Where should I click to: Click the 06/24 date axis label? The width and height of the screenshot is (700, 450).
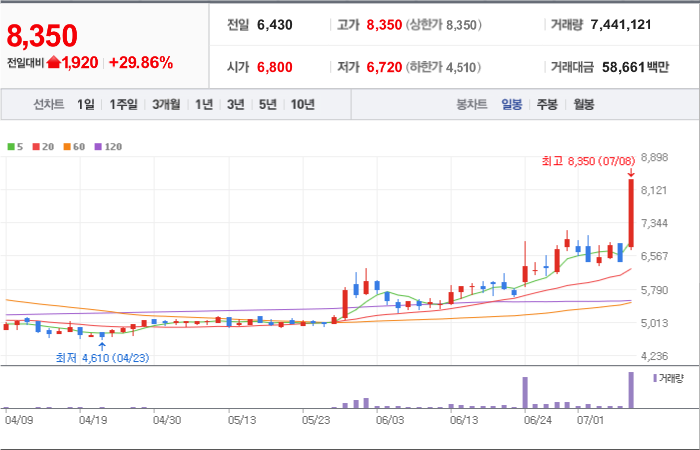coord(537,421)
